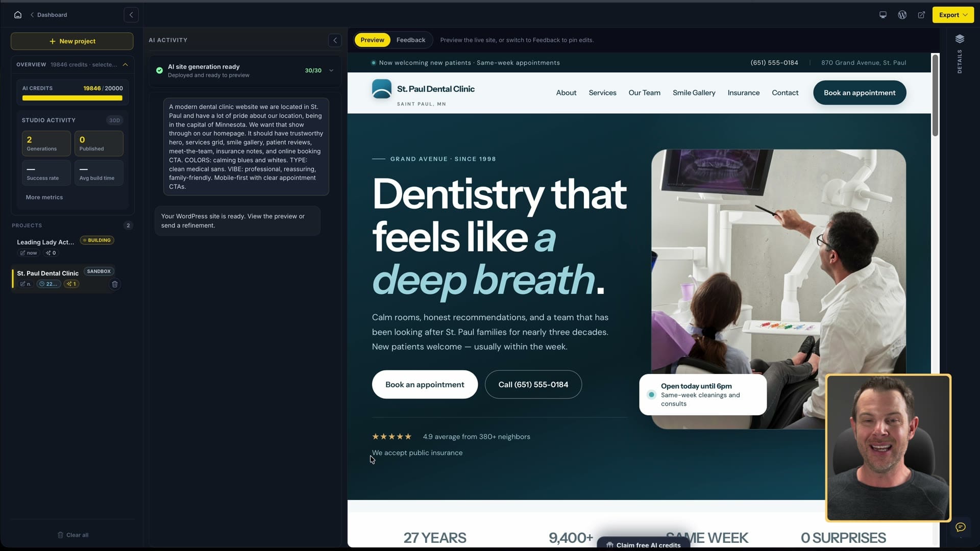
Task: Switch to the Feedback tab
Action: point(410,40)
